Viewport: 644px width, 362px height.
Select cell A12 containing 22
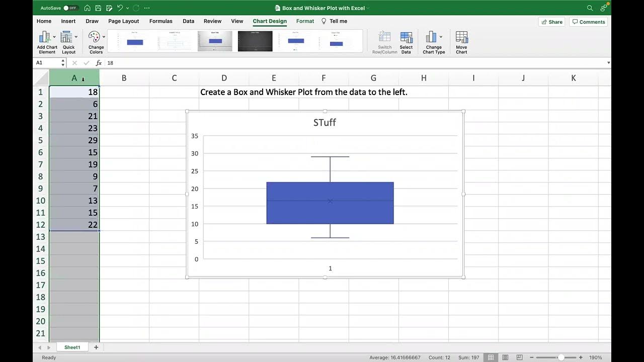[x=74, y=225]
